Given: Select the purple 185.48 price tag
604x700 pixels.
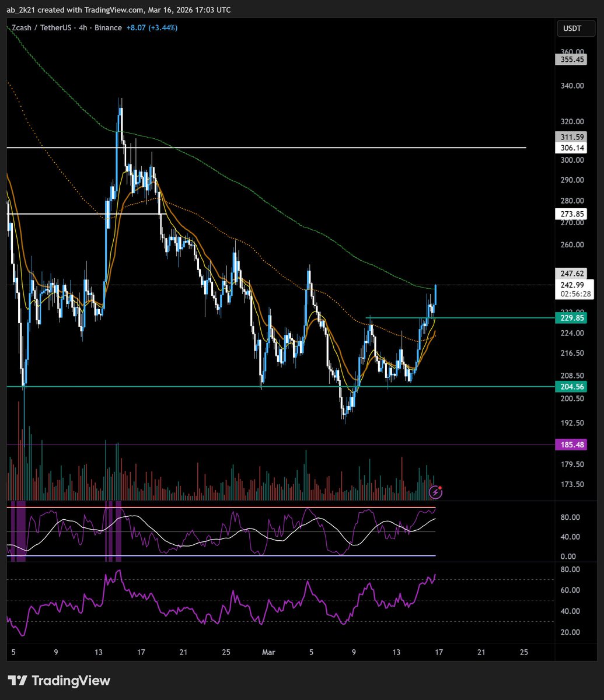Looking at the screenshot, I should point(570,445).
